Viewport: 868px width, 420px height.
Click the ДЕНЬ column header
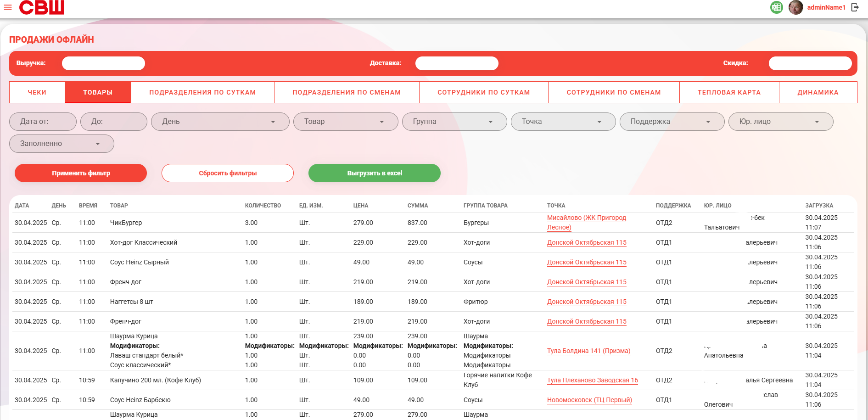click(59, 206)
